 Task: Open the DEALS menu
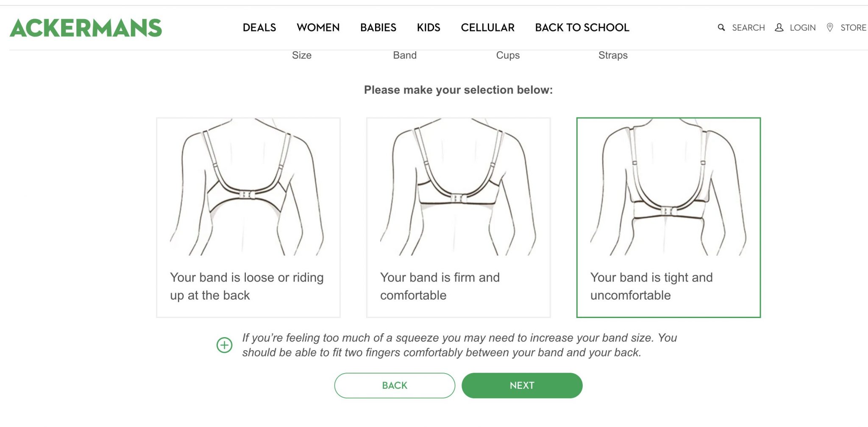pyautogui.click(x=259, y=27)
